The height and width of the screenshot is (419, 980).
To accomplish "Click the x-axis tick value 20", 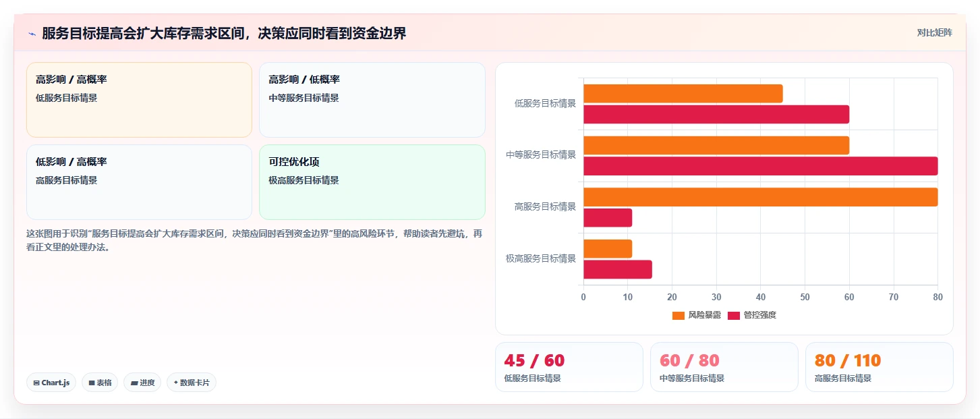I will coord(672,297).
